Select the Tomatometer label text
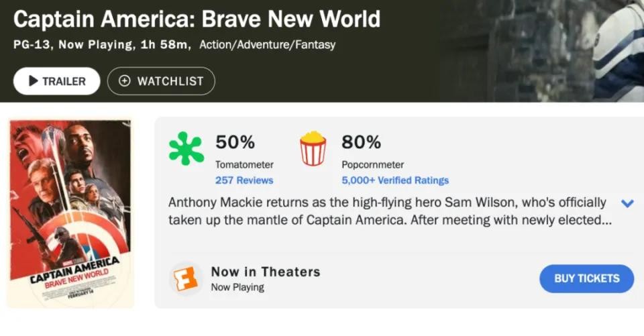Viewport: 644px width, 336px height. tap(244, 164)
